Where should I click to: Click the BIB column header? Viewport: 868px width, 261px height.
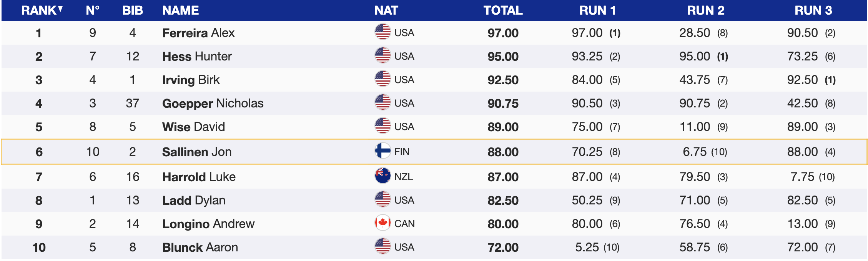point(133,10)
